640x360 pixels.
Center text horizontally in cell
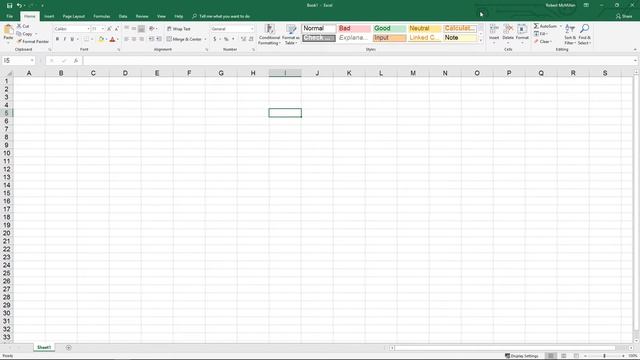[134, 39]
